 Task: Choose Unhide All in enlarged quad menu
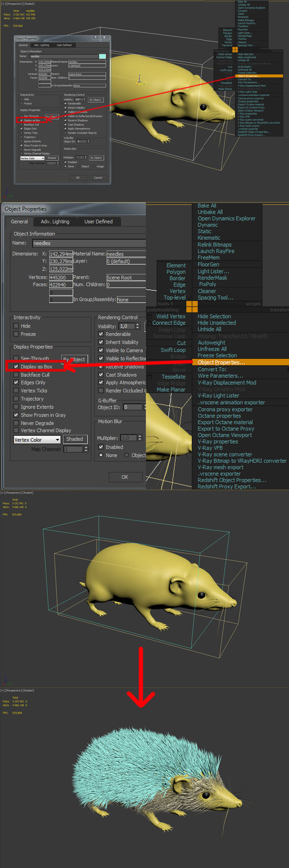pos(209,329)
